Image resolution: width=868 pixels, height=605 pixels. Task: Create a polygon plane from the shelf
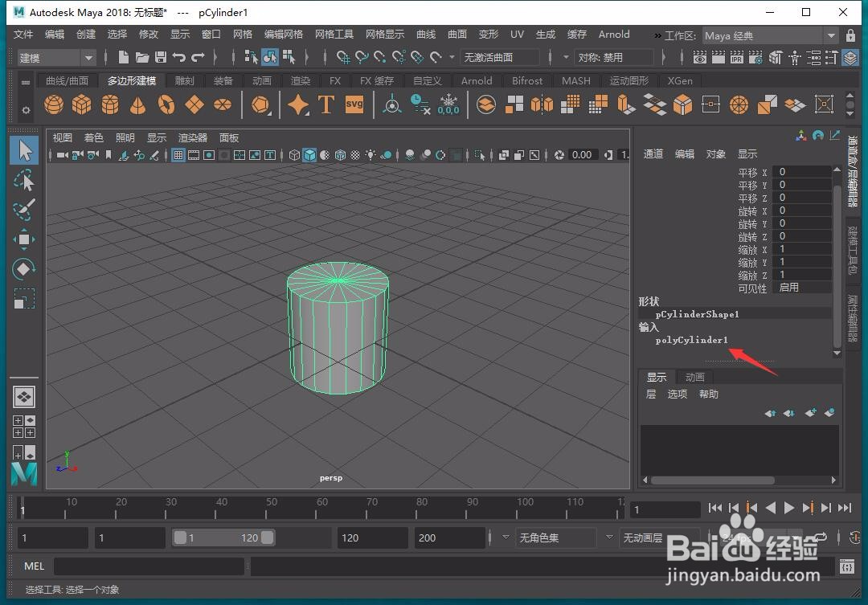[x=194, y=104]
